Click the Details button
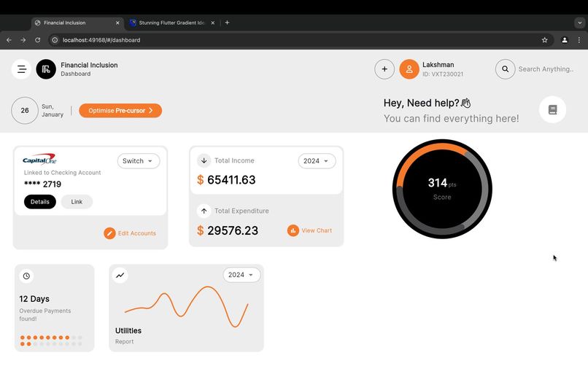 tap(40, 202)
